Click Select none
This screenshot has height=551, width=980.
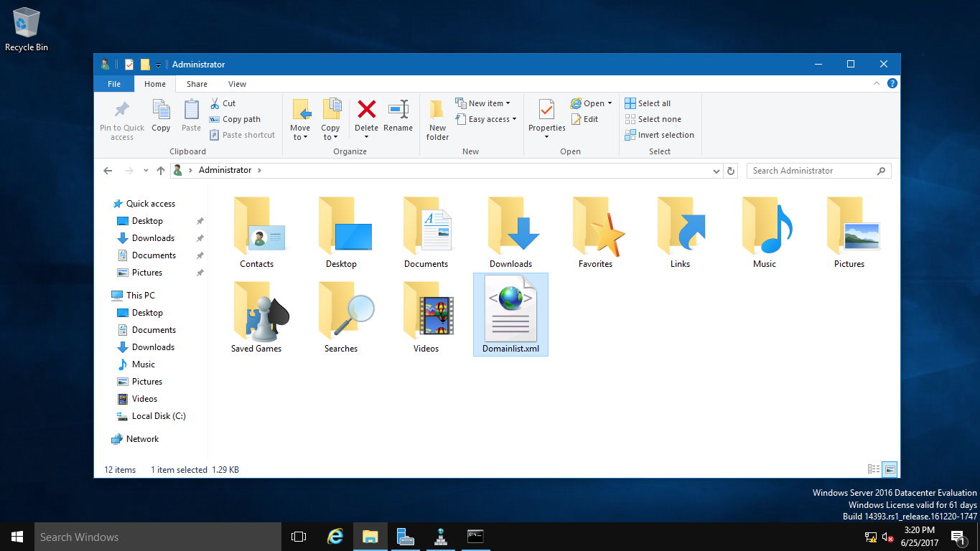tap(653, 119)
